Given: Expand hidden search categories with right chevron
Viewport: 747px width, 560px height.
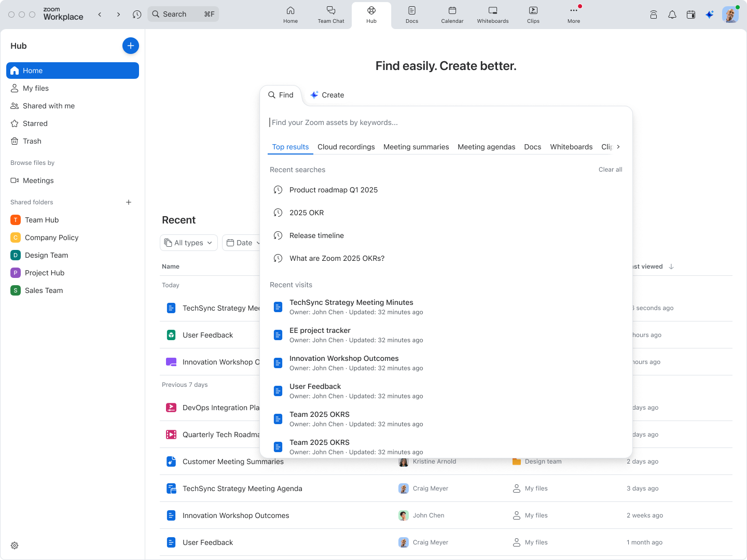Looking at the screenshot, I should pyautogui.click(x=619, y=147).
